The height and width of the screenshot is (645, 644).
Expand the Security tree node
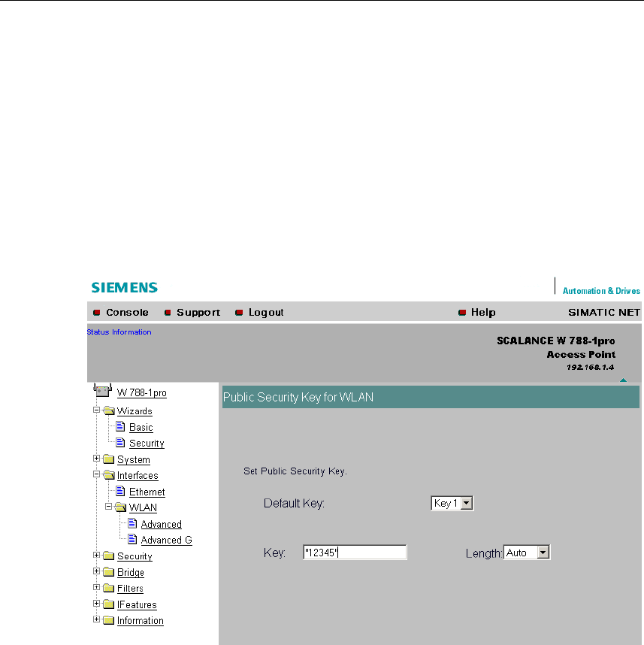coord(96,555)
